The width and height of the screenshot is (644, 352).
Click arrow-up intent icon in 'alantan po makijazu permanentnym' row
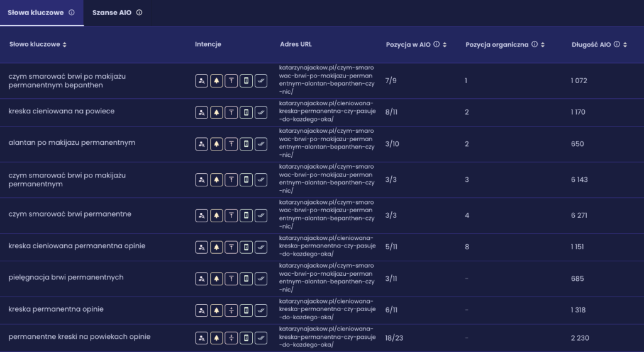(231, 144)
